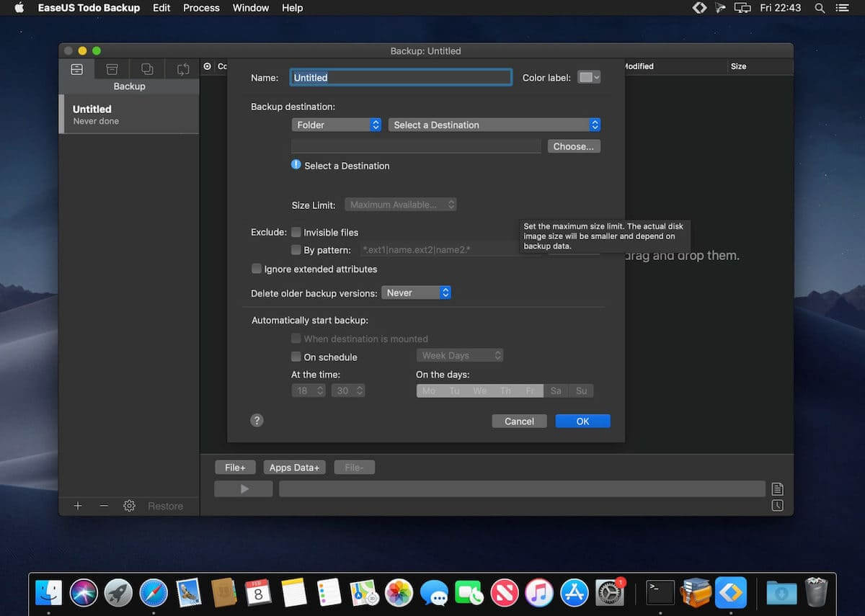
Task: Enable By pattern exclusion checkbox
Action: (296, 250)
